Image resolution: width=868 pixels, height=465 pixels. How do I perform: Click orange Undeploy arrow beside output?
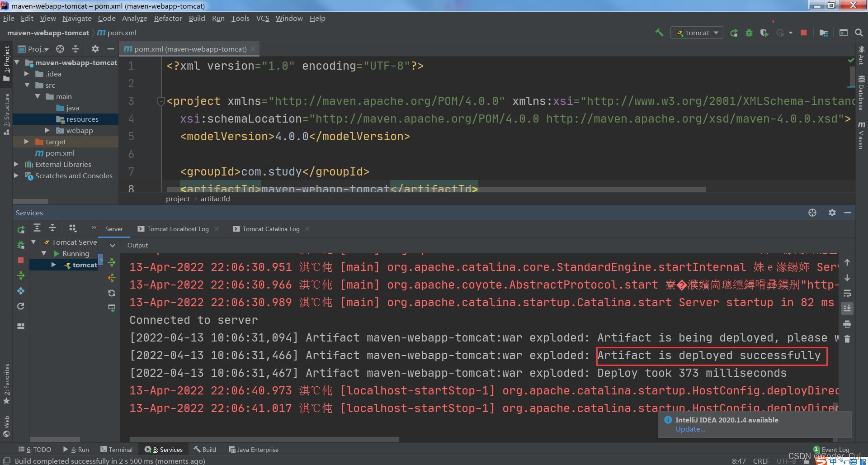112,278
